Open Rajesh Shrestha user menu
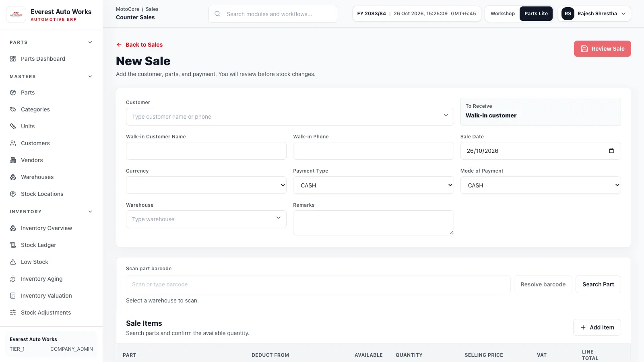 click(x=594, y=14)
